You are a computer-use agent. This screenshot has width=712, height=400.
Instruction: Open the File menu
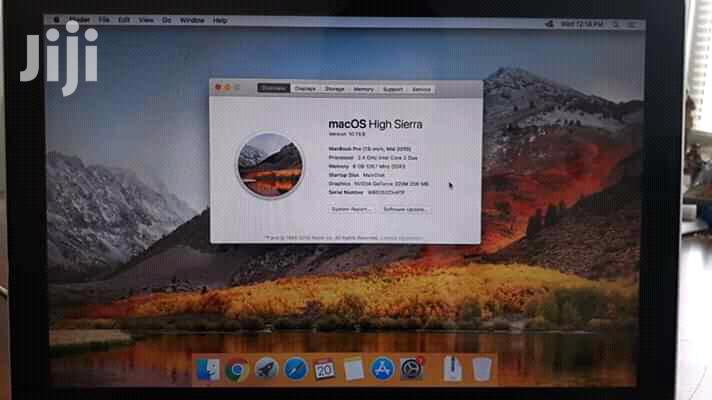coord(104,20)
